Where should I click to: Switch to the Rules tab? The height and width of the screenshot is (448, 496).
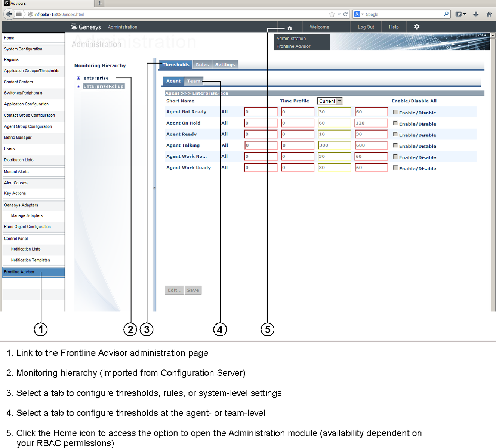[x=202, y=65]
